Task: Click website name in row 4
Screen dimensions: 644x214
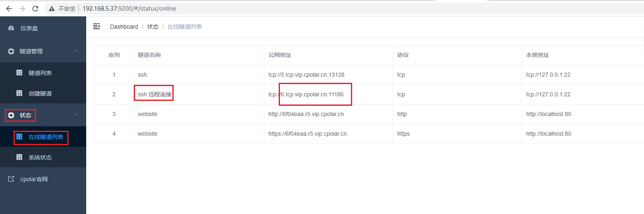Action: pyautogui.click(x=148, y=134)
